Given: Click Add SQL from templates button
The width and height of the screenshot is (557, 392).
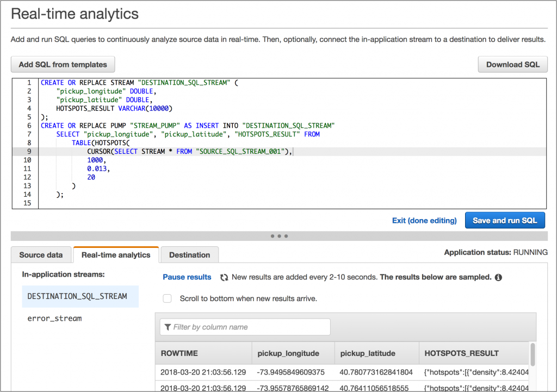Looking at the screenshot, I should pos(63,65).
